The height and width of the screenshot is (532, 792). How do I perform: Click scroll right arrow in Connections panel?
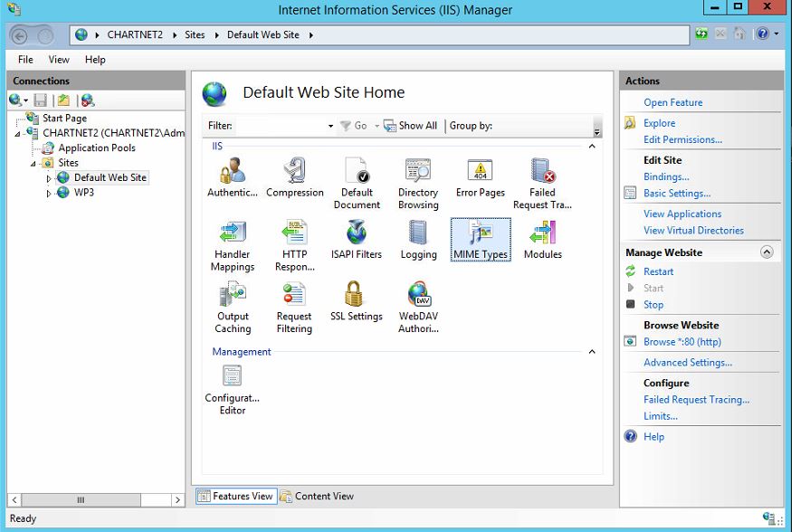(x=177, y=499)
